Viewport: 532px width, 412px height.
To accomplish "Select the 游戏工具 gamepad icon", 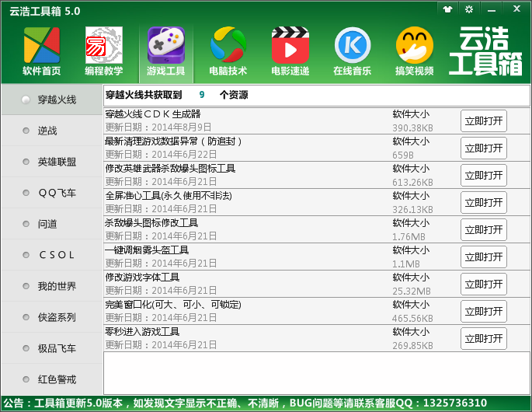I will pos(166,51).
